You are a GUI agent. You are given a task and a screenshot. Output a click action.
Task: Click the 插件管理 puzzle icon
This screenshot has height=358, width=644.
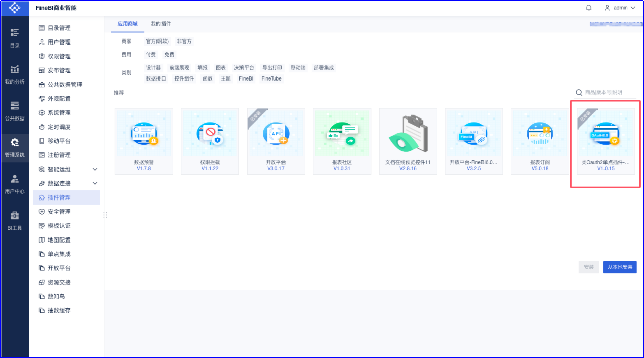(x=42, y=197)
